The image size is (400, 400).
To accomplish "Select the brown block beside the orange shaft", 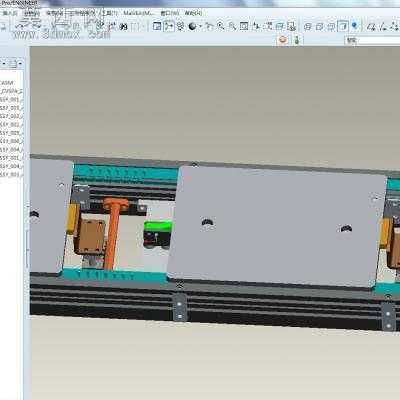I will (90, 236).
